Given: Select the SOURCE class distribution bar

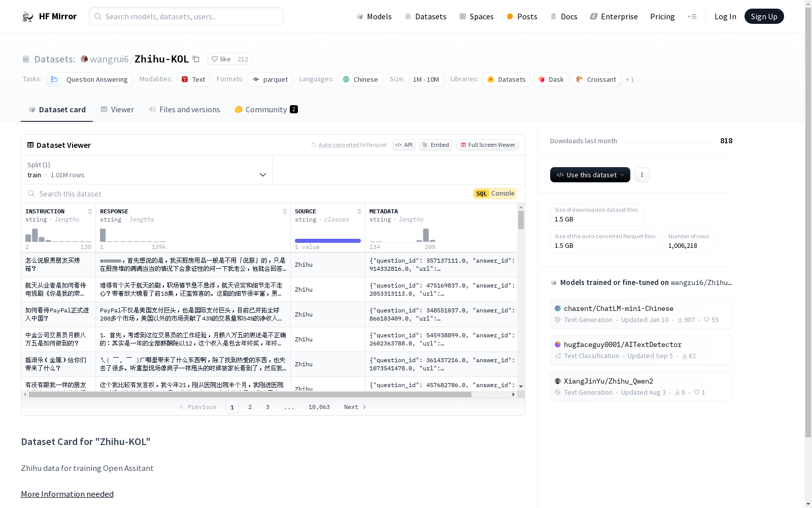Looking at the screenshot, I should pos(328,241).
